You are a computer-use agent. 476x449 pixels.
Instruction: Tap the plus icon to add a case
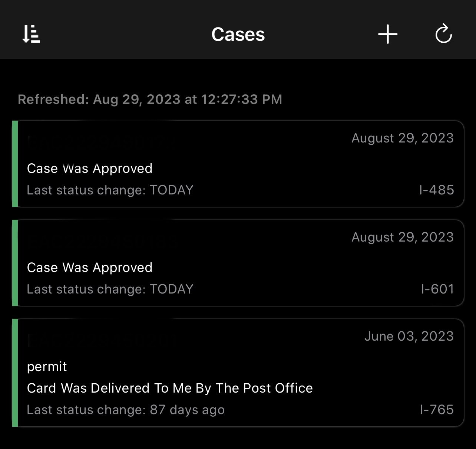coord(388,35)
